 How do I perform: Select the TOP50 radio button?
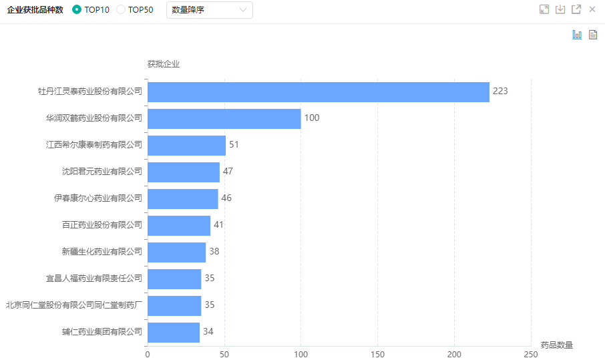tap(121, 9)
